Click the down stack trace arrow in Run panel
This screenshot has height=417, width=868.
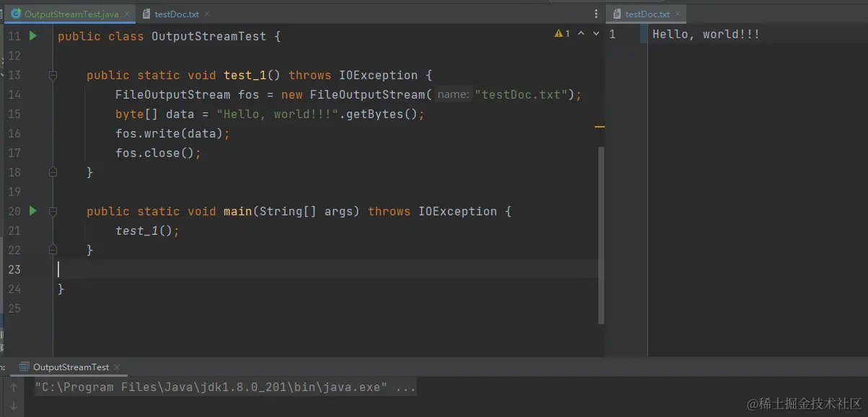[x=13, y=405]
